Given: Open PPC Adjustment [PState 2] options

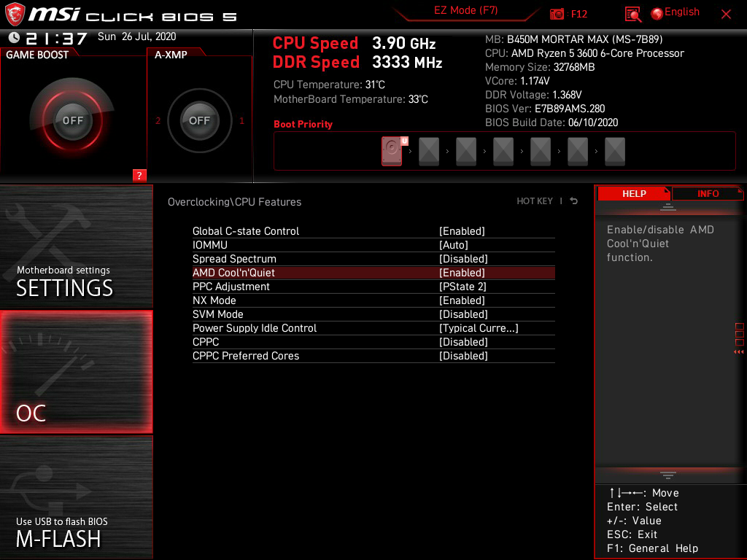Looking at the screenshot, I should point(462,286).
